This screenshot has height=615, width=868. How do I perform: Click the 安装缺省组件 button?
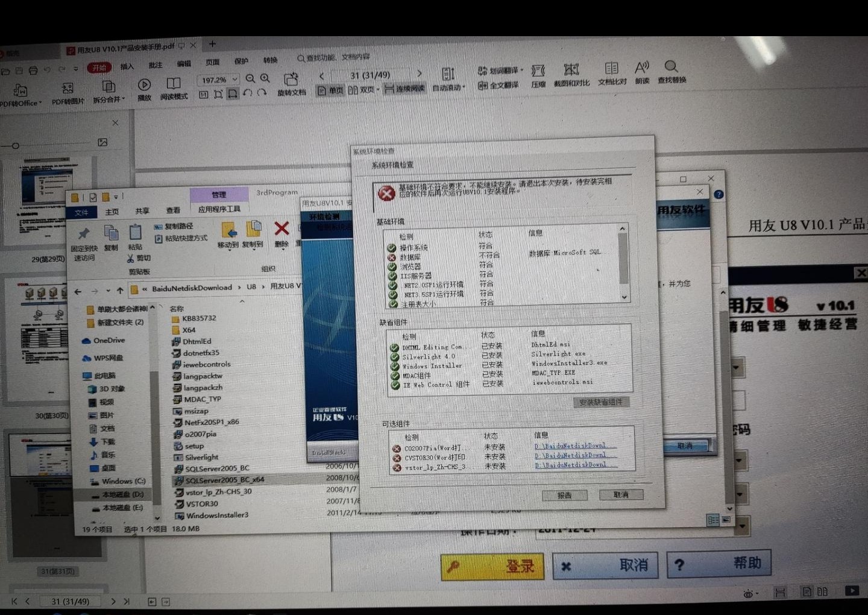pos(601,402)
